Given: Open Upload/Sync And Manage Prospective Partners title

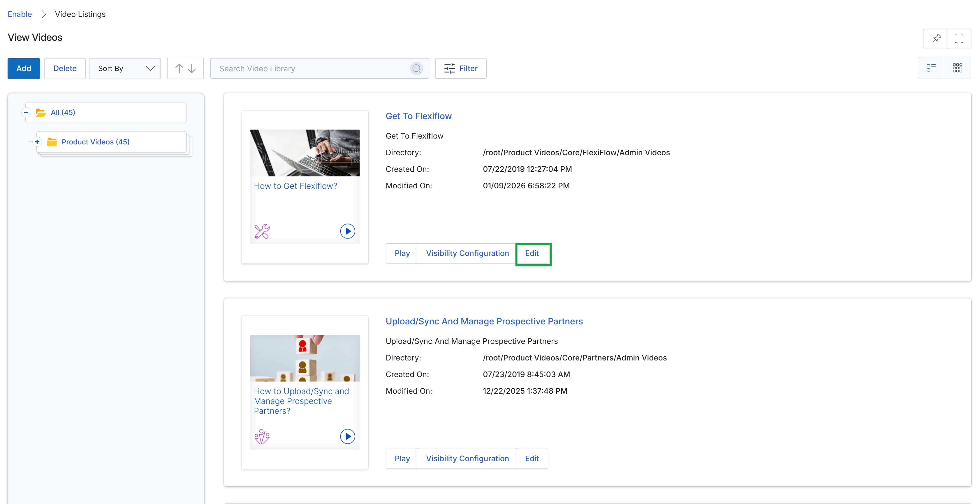Looking at the screenshot, I should 484,321.
